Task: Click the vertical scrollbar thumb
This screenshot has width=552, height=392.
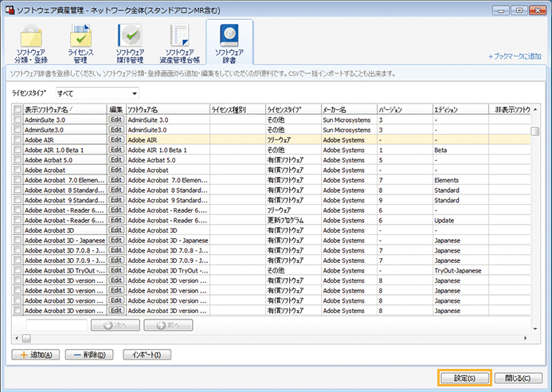Action: [x=535, y=131]
